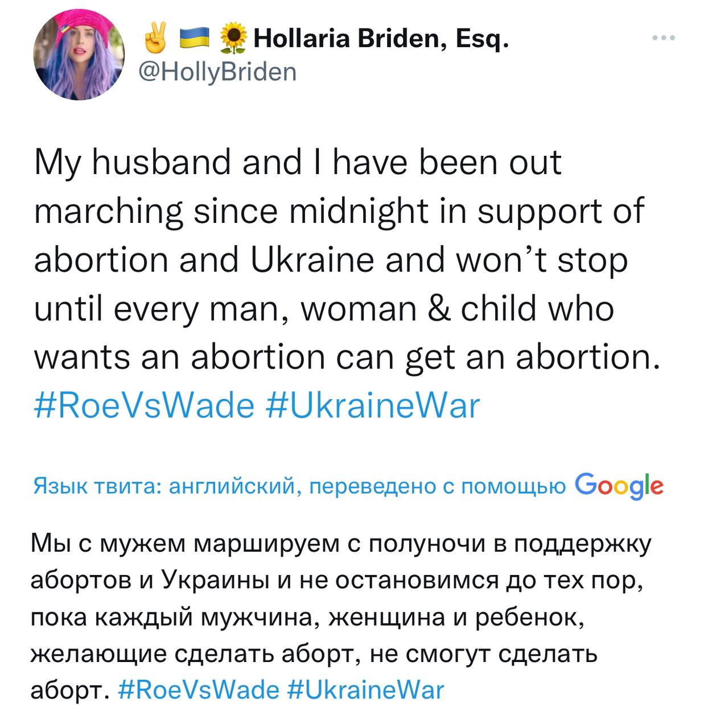The width and height of the screenshot is (712, 728).
Task: Open #RoeVsWade hashtag in the English tweet
Action: 145,406
